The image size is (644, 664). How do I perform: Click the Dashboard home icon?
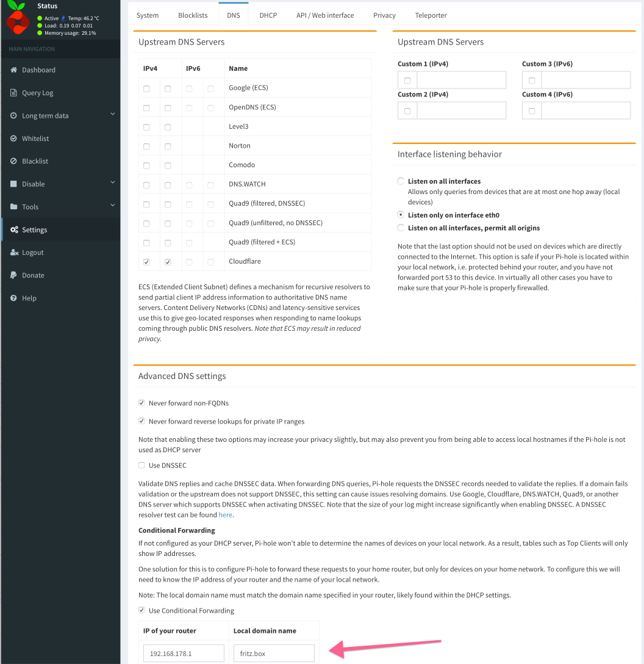click(x=14, y=70)
